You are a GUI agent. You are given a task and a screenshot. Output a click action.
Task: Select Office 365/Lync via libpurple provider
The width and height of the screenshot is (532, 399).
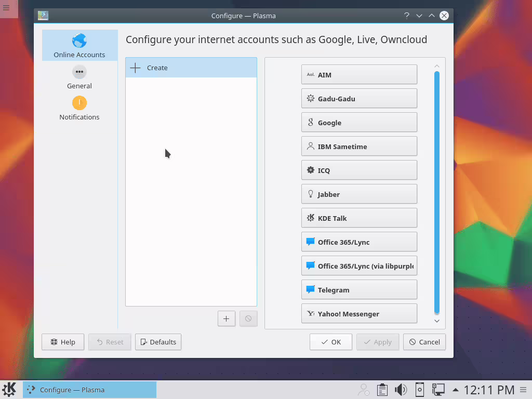click(x=359, y=265)
